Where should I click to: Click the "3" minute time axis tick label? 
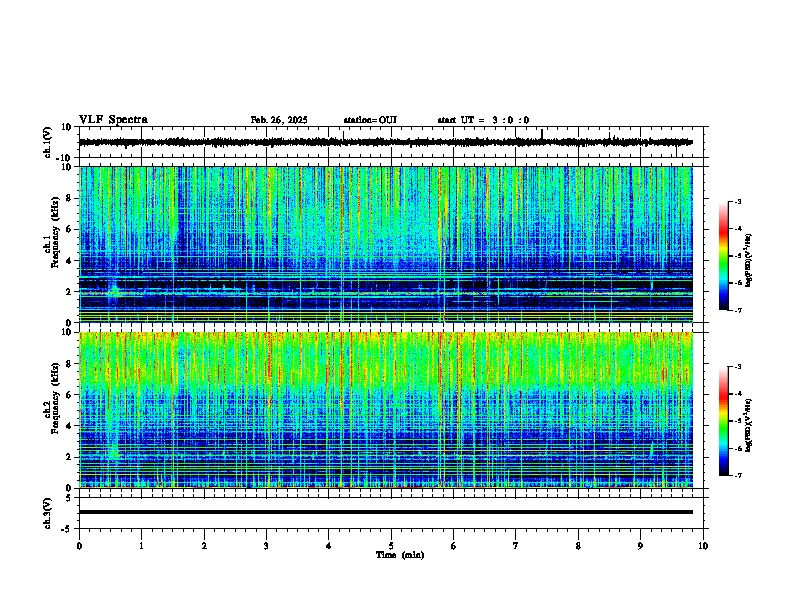click(x=266, y=546)
